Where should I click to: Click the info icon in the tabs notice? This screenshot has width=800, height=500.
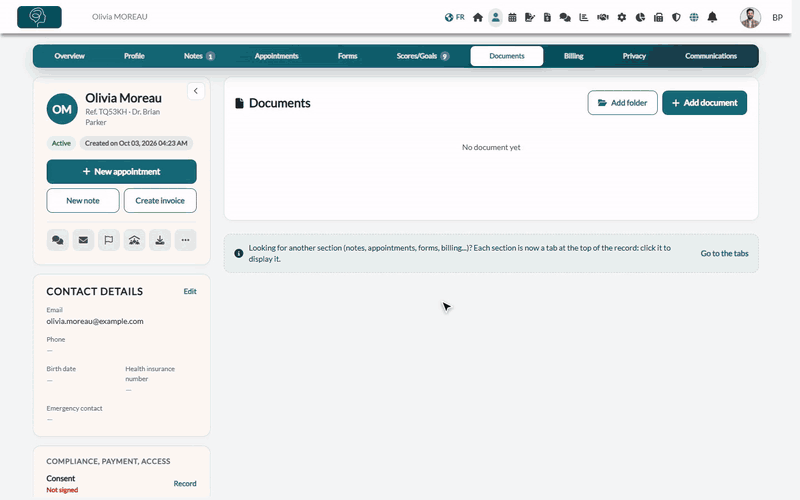[238, 253]
